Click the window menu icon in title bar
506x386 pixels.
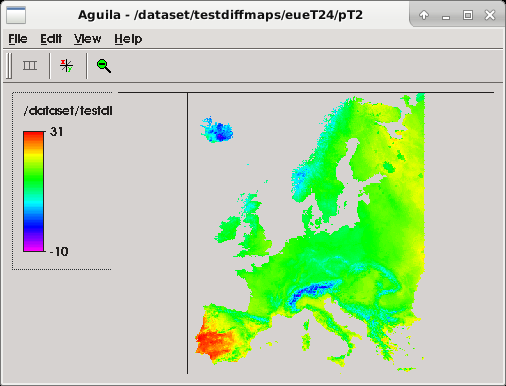[16, 15]
